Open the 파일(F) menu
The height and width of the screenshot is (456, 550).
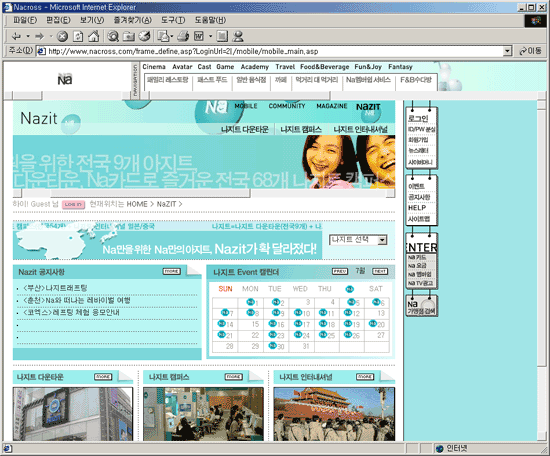point(25,20)
